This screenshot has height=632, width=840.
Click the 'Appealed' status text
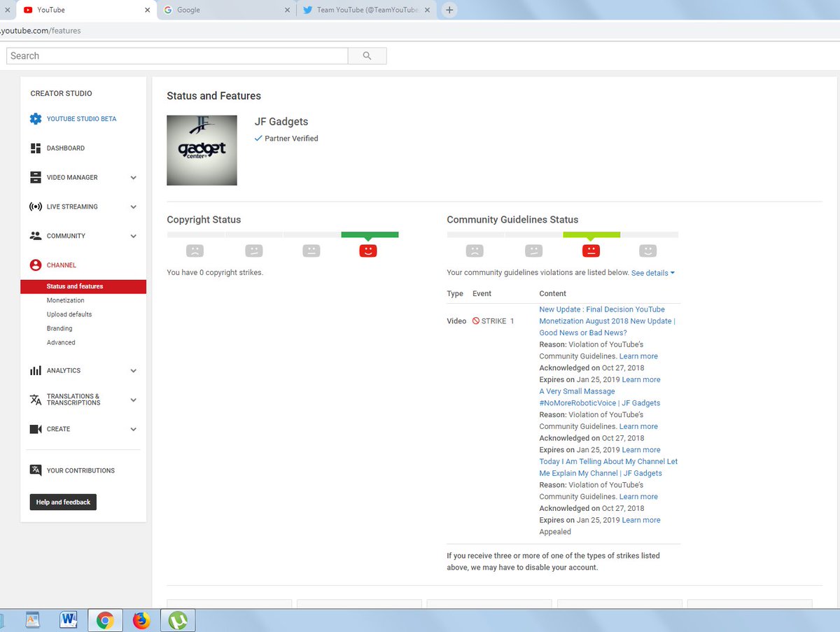(555, 532)
